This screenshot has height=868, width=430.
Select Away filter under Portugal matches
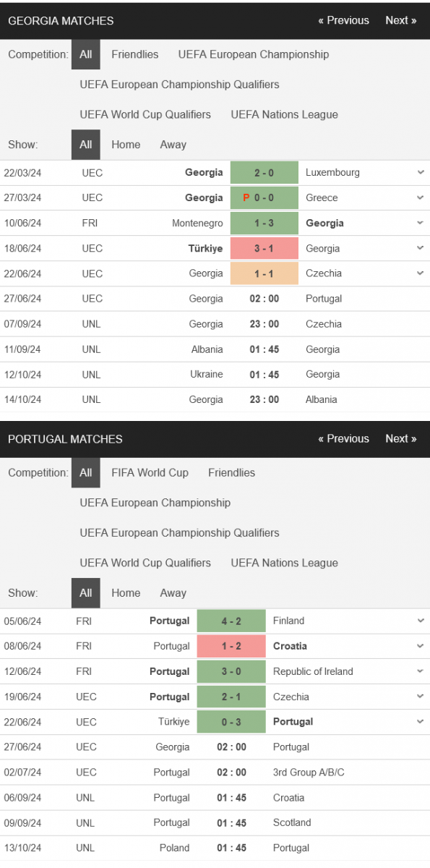(173, 593)
